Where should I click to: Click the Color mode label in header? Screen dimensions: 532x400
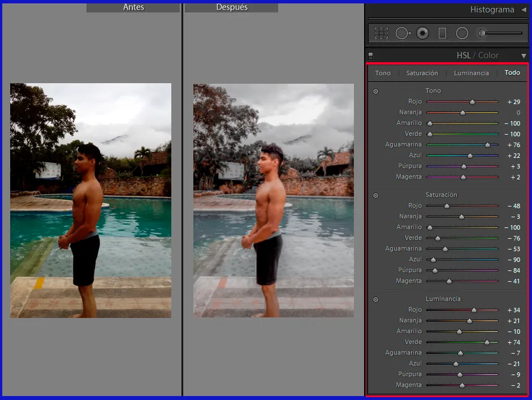click(488, 55)
